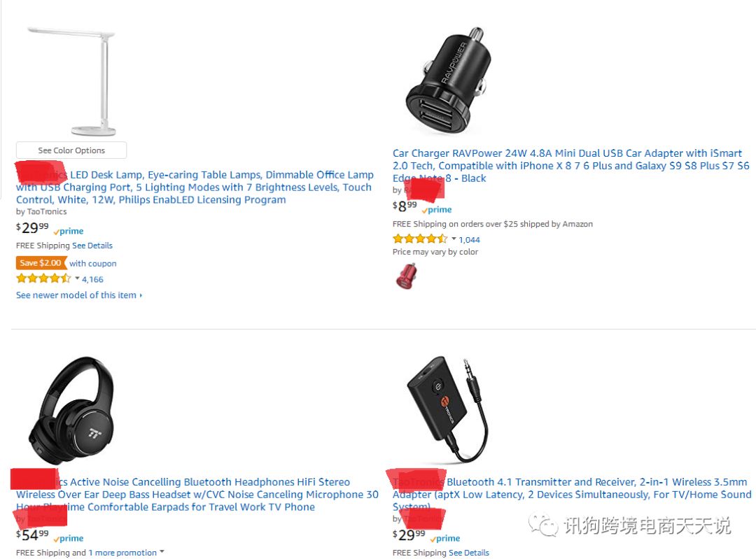756x559 pixels.
Task: Click the See Color Options button
Action: click(x=71, y=150)
